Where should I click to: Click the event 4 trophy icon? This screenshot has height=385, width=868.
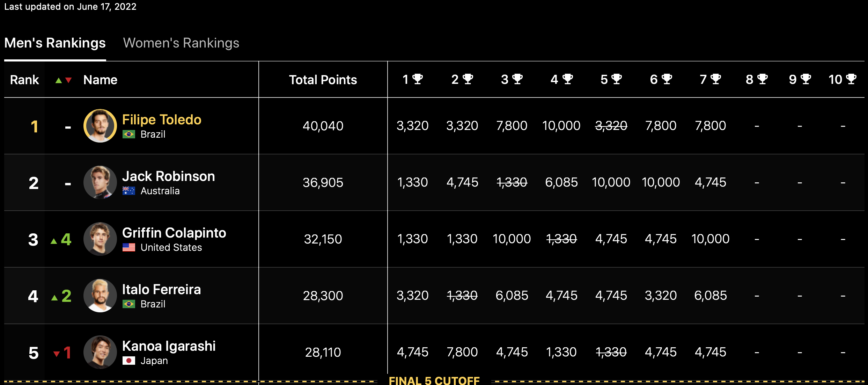pyautogui.click(x=568, y=79)
